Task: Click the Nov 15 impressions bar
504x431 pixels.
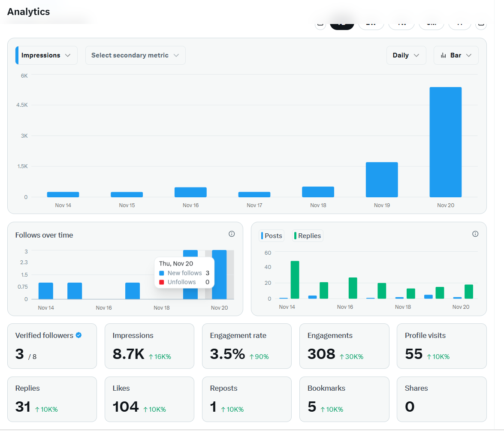Action: (x=127, y=194)
